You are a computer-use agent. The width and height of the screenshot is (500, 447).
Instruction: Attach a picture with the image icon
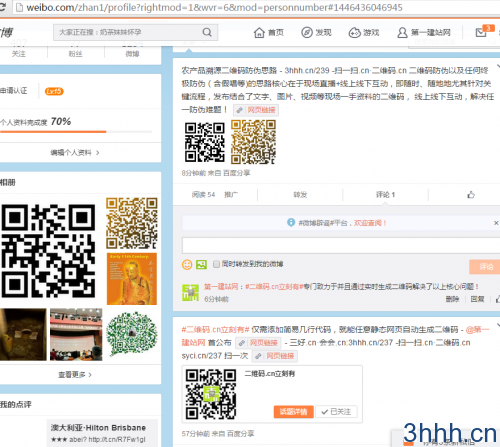201,265
